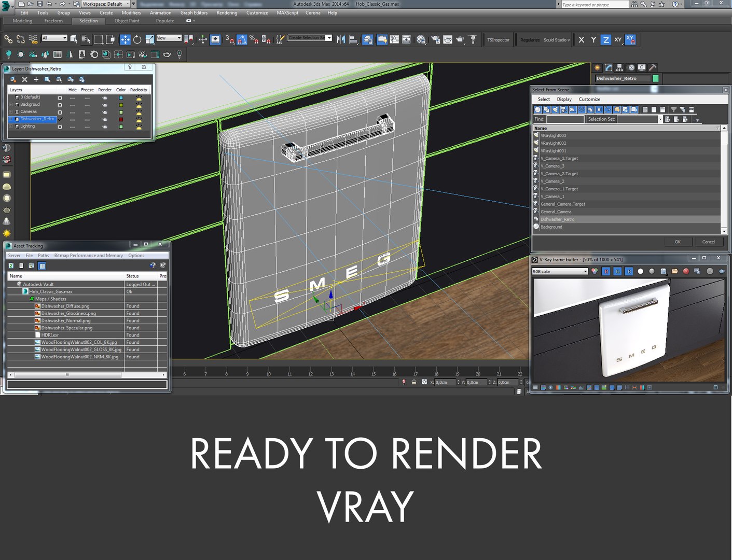The width and height of the screenshot is (732, 560).
Task: Click the Dishwasher_Retro layer color swatch
Action: pyautogui.click(x=121, y=119)
